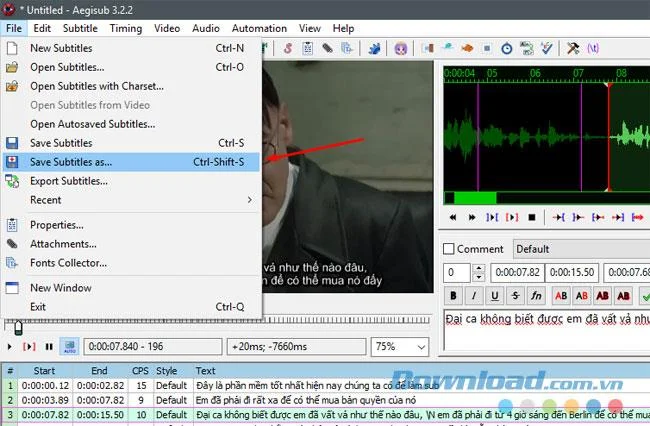The image size is (650, 426).
Task: Pause video with the pause button
Action: tap(49, 346)
